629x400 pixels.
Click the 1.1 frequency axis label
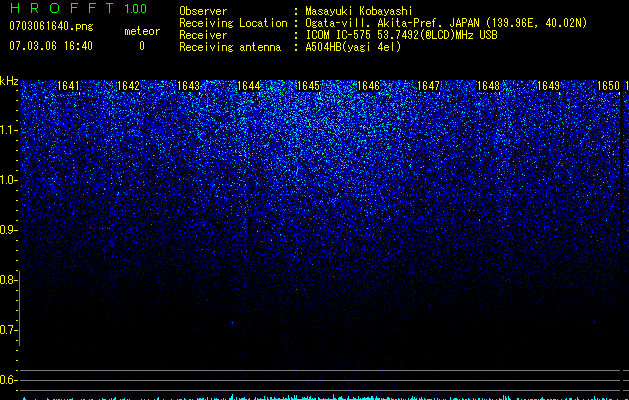[9, 130]
